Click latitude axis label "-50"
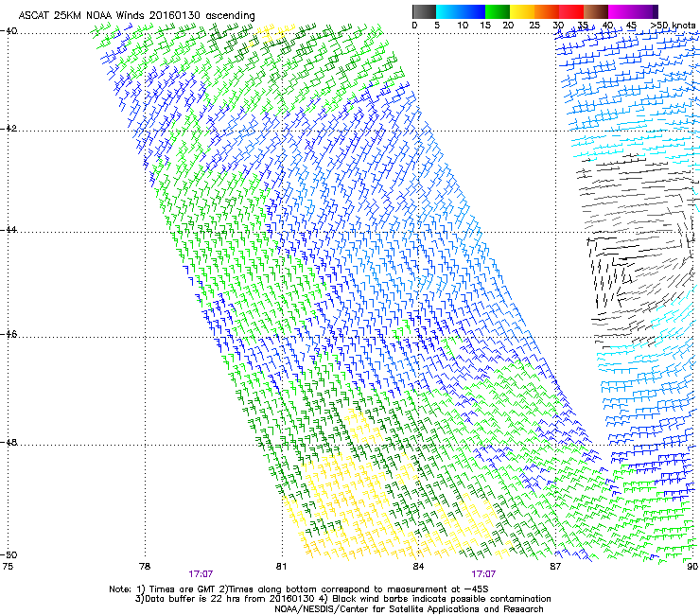The width and height of the screenshot is (700, 615). [9, 554]
